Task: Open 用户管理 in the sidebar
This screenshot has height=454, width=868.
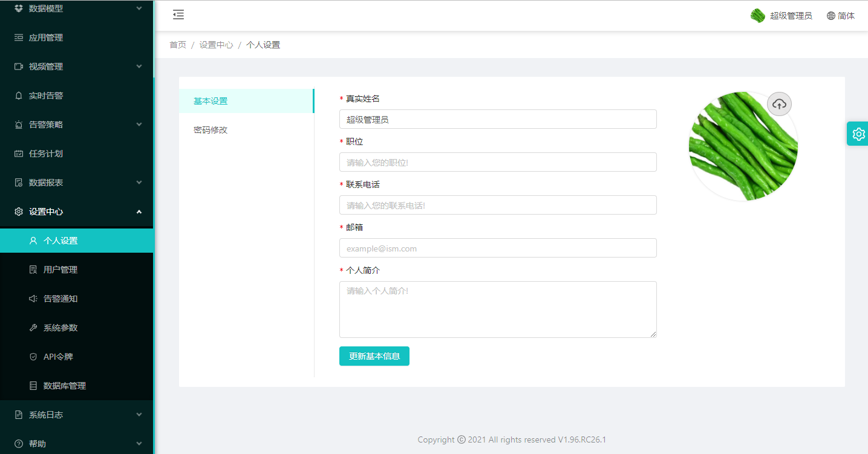Action: tap(60, 270)
